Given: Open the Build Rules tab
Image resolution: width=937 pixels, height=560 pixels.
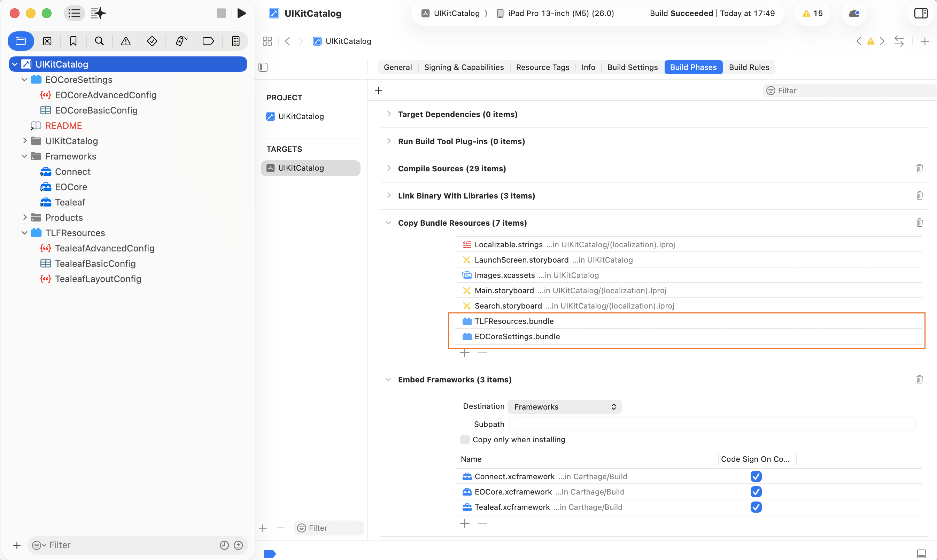Looking at the screenshot, I should (749, 67).
